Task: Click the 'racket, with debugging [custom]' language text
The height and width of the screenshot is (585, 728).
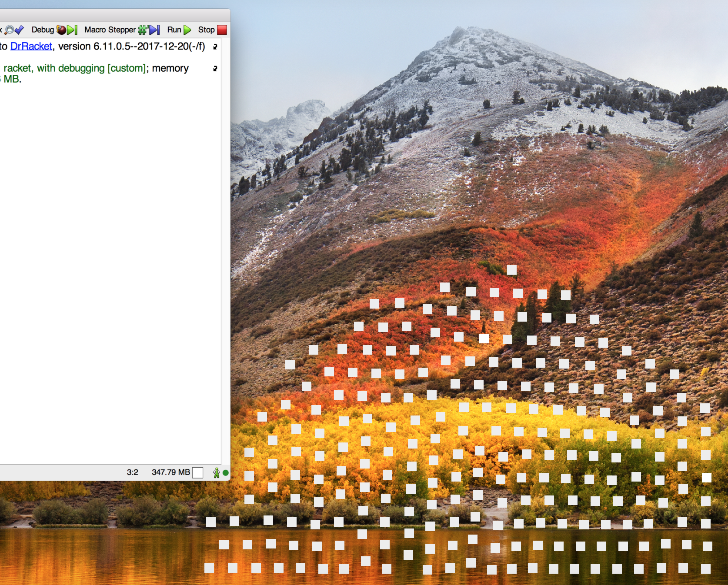Action: pyautogui.click(x=74, y=68)
